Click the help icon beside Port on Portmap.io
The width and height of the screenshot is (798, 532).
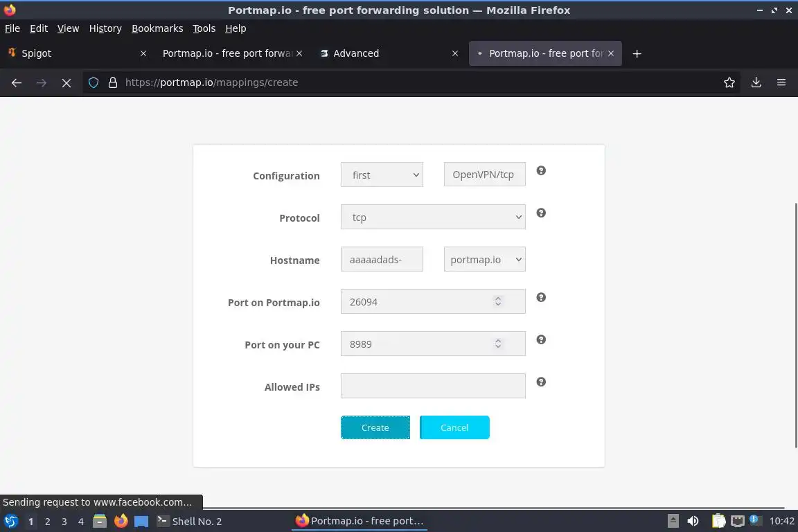point(541,297)
